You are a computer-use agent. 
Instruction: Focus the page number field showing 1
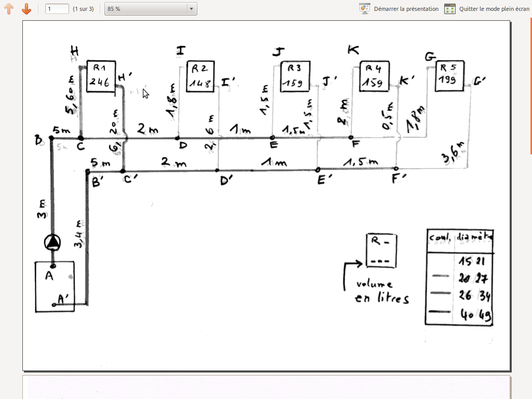[x=57, y=9]
